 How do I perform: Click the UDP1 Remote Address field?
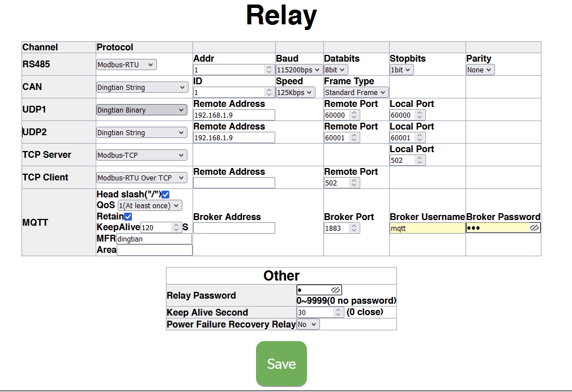[234, 115]
